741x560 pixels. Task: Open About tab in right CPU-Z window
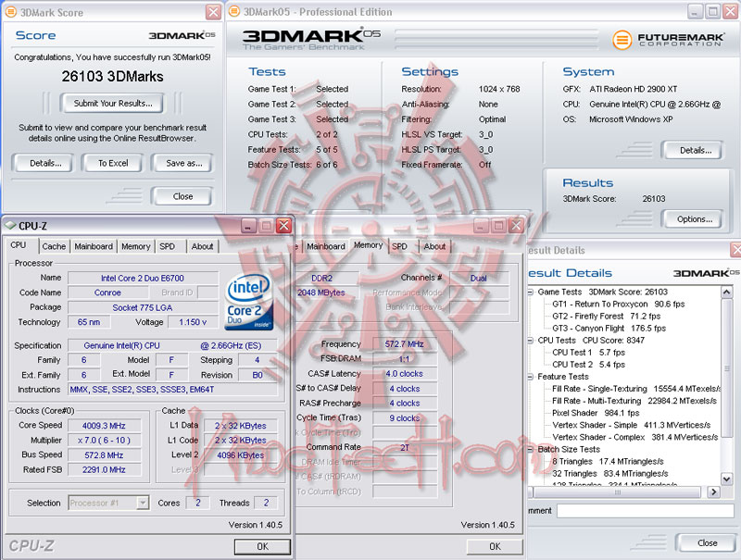tap(434, 246)
